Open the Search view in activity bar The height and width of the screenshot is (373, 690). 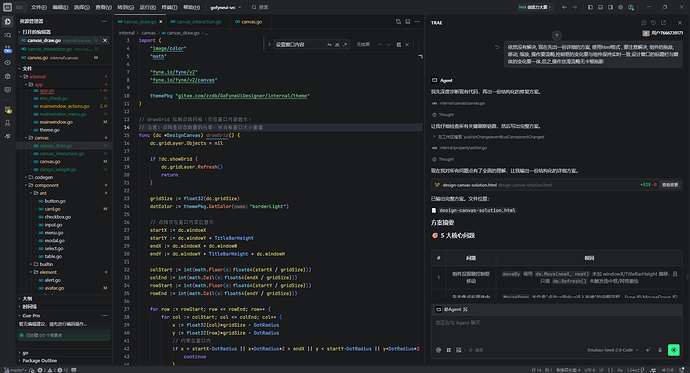(x=7, y=35)
